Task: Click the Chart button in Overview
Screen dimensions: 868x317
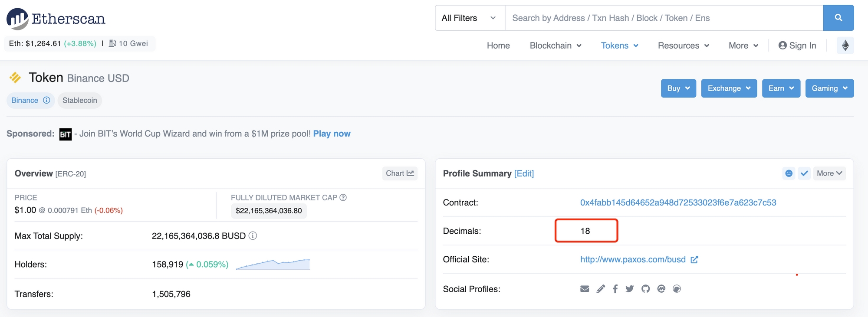Action: coord(399,173)
